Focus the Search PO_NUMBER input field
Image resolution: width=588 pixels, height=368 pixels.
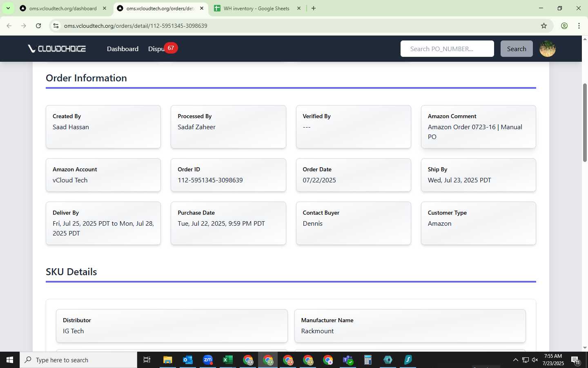[447, 49]
